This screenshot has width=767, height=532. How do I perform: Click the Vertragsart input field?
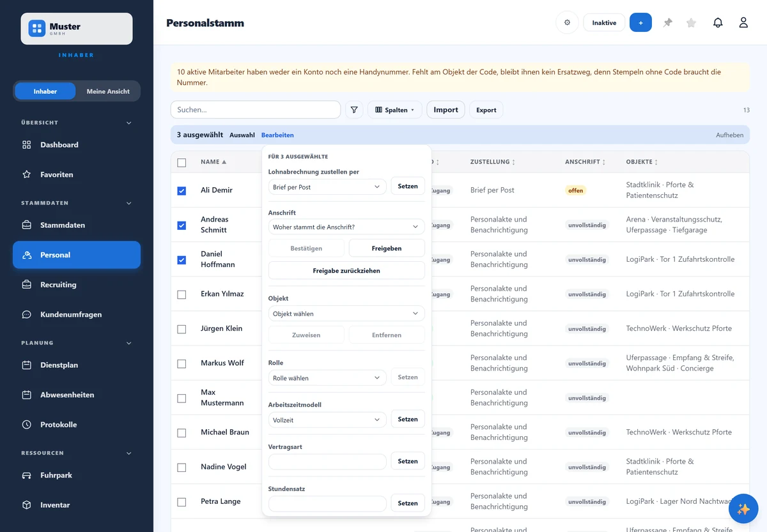point(327,462)
